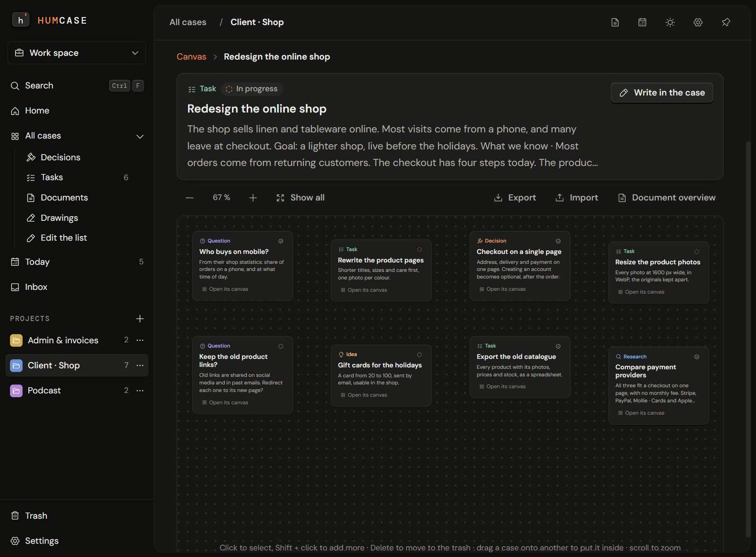Add a new project with plus icon

[140, 319]
